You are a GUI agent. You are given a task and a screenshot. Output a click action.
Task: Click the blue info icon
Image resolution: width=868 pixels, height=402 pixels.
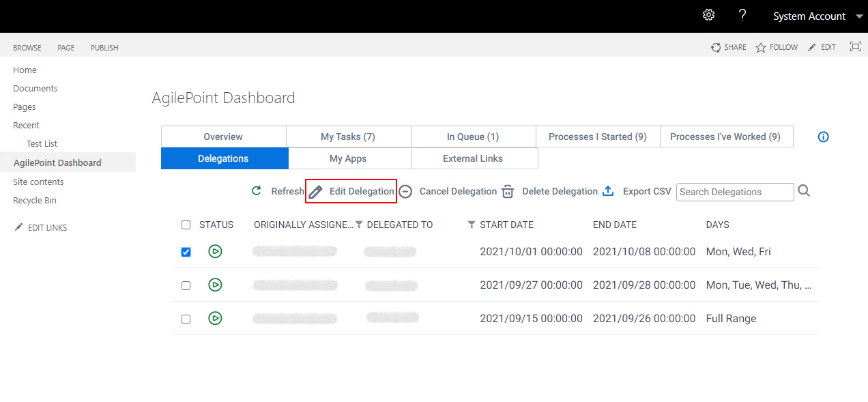coord(824,137)
